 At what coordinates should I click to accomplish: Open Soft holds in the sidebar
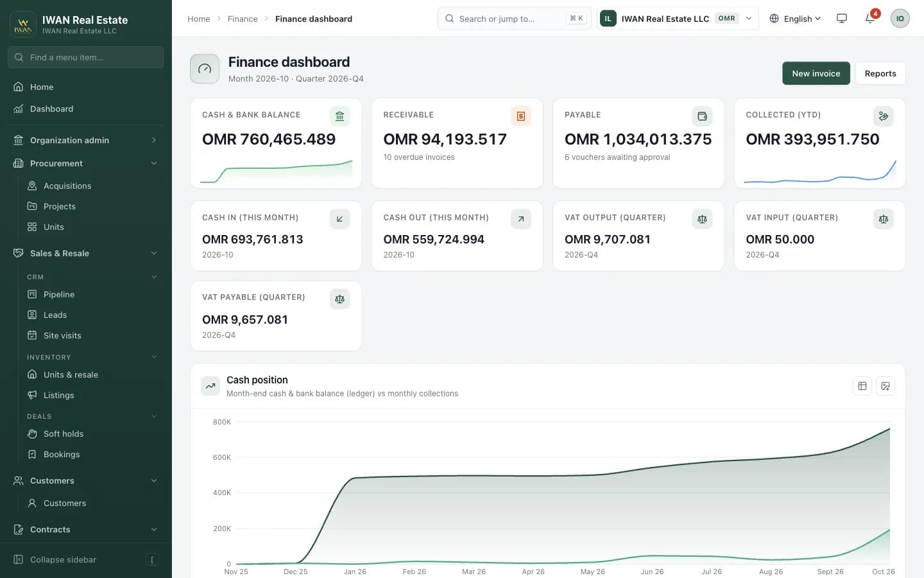(x=64, y=433)
